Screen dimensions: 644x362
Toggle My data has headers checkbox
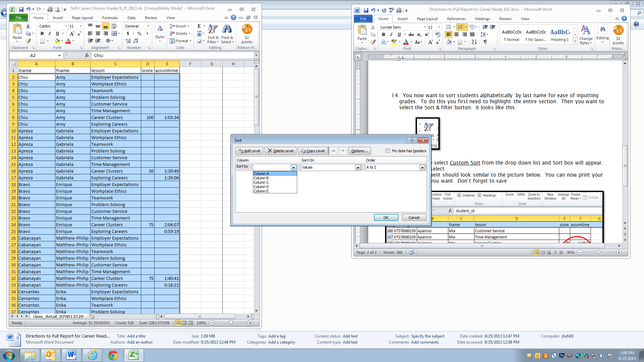tap(388, 151)
